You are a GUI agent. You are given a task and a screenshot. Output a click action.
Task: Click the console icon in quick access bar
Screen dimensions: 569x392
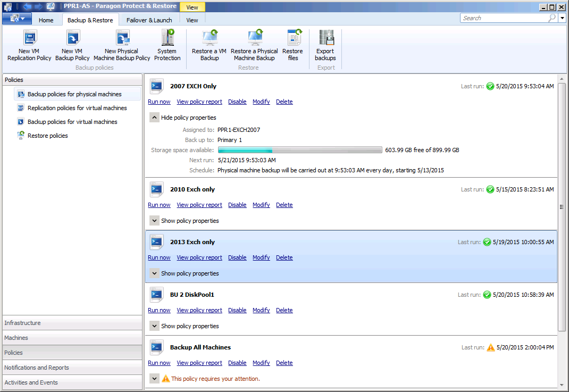pos(51,6)
